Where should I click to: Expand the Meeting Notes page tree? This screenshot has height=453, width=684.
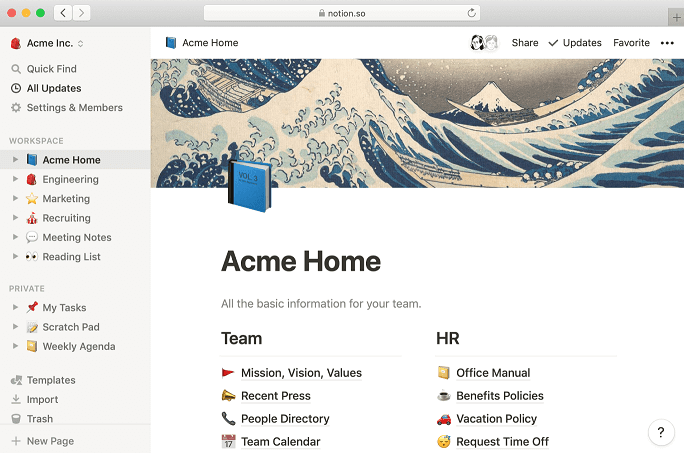point(15,237)
